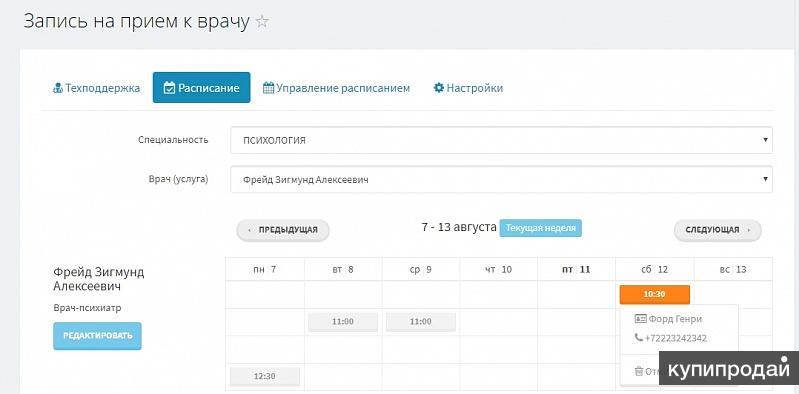Click the gear icon beside Настройки
This screenshot has width=799, height=394.
point(439,88)
